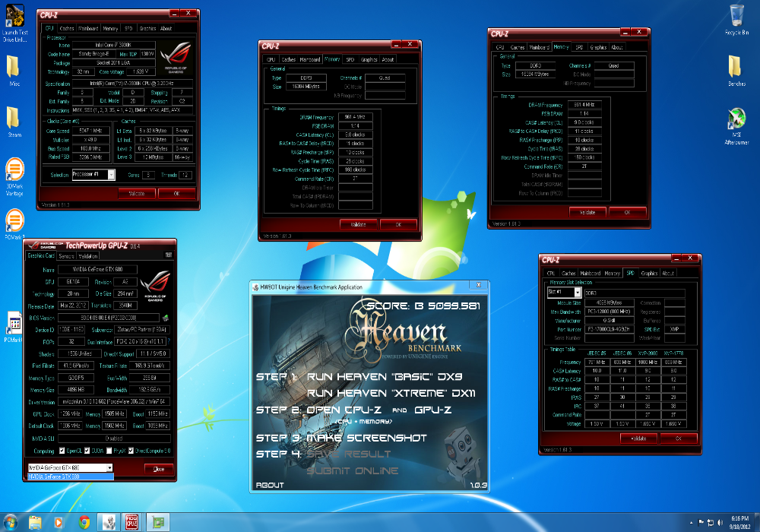Viewport: 760px width, 532px height.
Task: Open CPU tab in bottom-right CPU-Z window
Action: tap(550, 274)
